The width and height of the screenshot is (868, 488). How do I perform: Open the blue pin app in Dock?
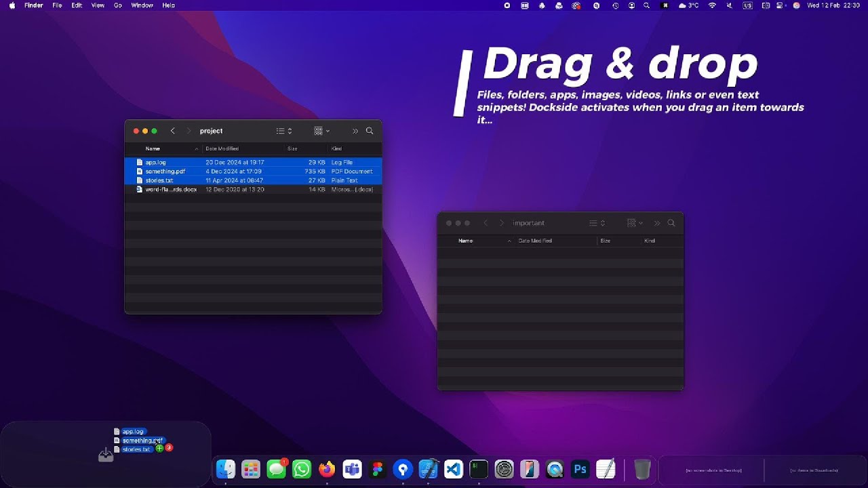(403, 469)
